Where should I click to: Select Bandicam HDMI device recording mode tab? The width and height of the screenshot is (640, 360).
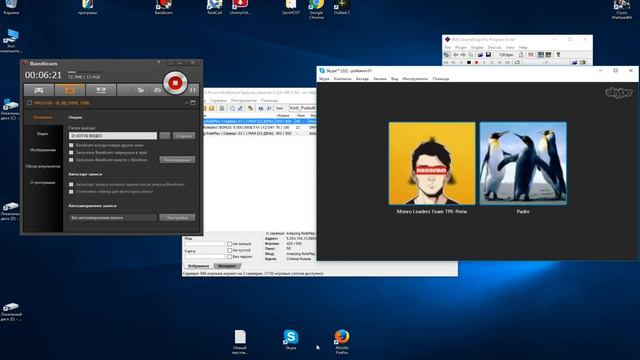pyautogui.click(x=101, y=90)
